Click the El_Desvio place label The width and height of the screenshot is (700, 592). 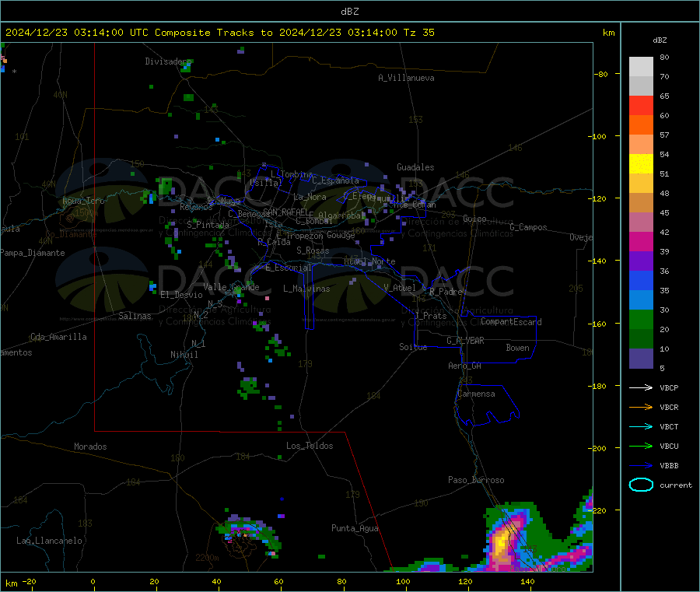[181, 295]
